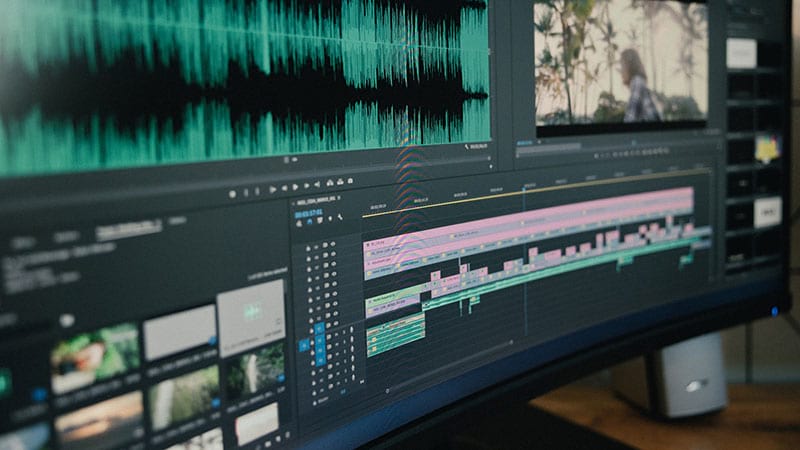Move the timeline playhead marker on the ruler
This screenshot has height=450, width=800.
524,188
